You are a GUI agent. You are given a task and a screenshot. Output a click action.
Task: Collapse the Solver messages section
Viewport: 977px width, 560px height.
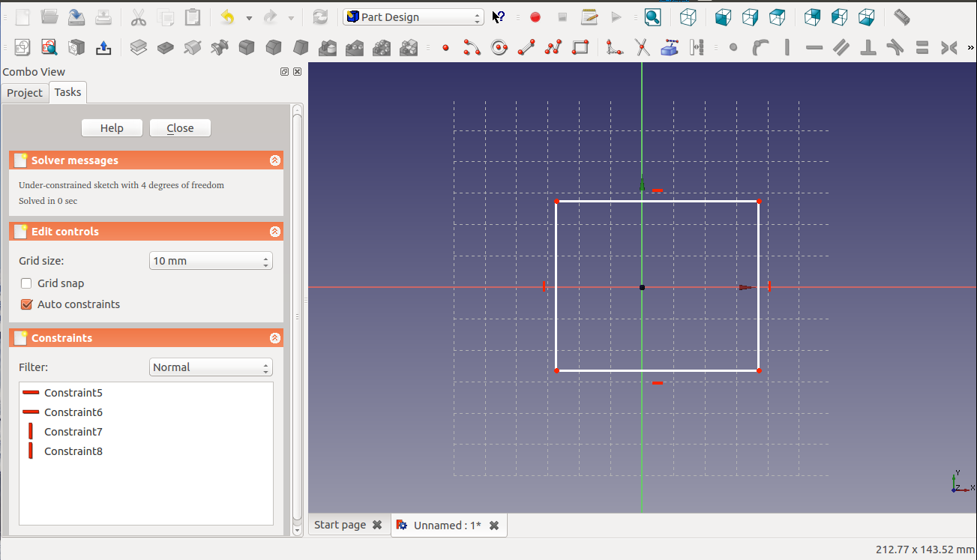(275, 160)
